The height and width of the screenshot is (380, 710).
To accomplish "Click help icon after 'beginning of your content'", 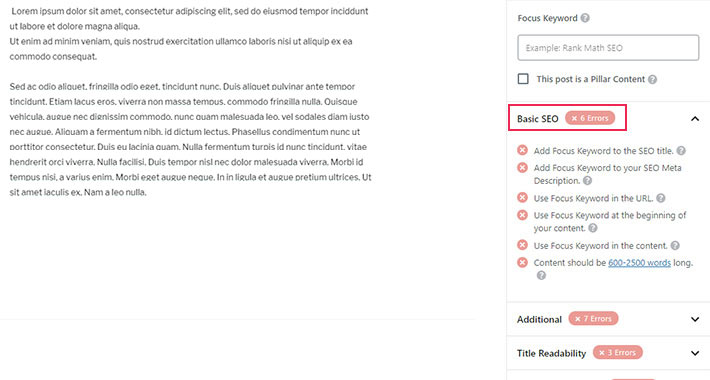I will click(593, 228).
